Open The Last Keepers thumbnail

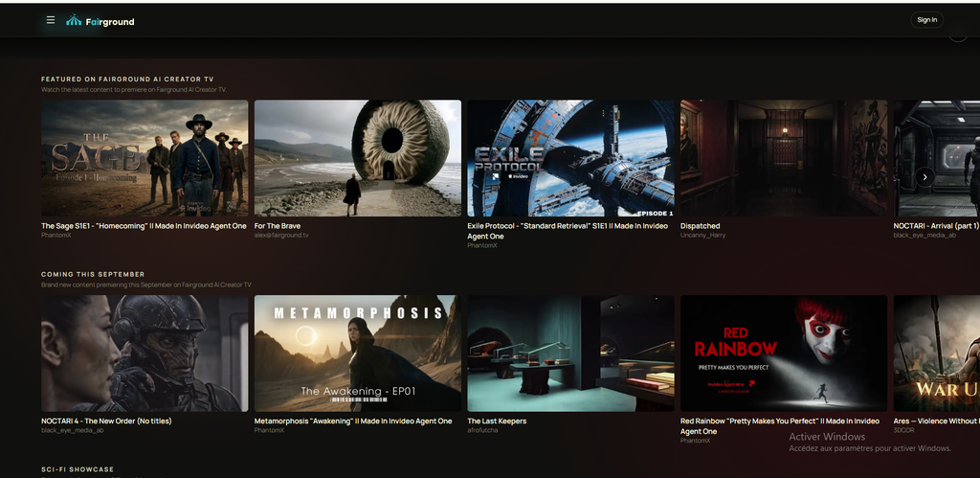point(570,353)
